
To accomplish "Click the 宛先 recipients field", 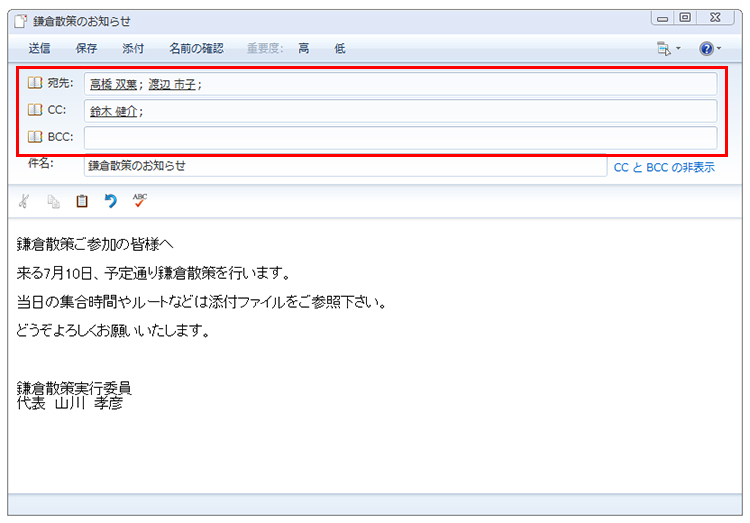I will (400, 84).
